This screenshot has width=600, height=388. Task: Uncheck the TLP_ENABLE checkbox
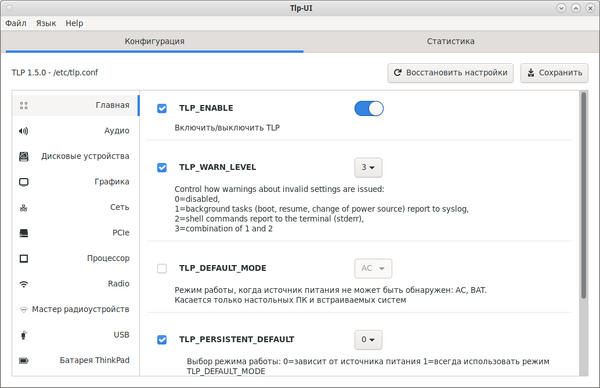pyautogui.click(x=162, y=109)
